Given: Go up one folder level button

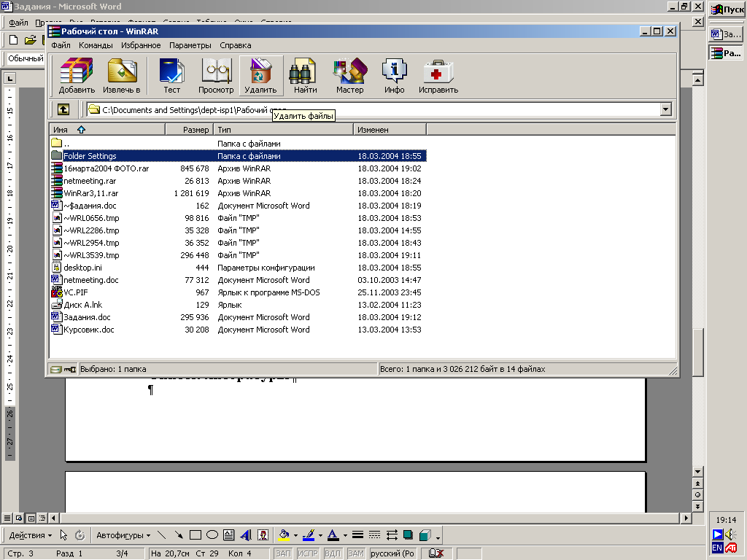Looking at the screenshot, I should click(63, 109).
